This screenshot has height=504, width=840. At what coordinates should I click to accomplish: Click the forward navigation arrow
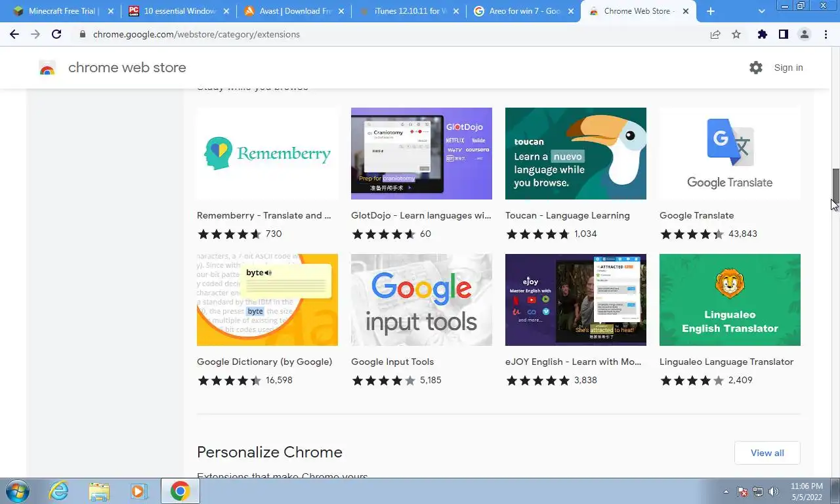[x=35, y=34]
